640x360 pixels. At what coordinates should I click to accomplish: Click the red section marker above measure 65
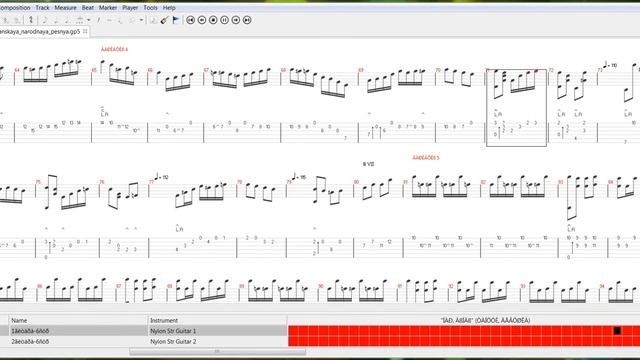coord(114,49)
